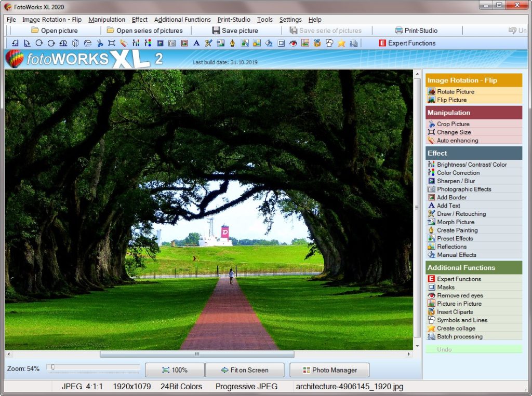Open the Photo Manager

tap(329, 370)
